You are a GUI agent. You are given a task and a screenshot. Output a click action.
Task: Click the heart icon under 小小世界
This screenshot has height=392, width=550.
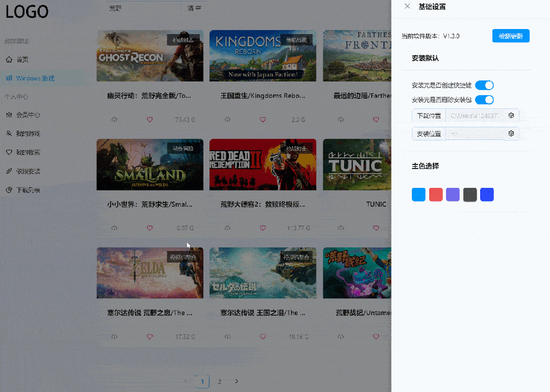pyautogui.click(x=150, y=228)
